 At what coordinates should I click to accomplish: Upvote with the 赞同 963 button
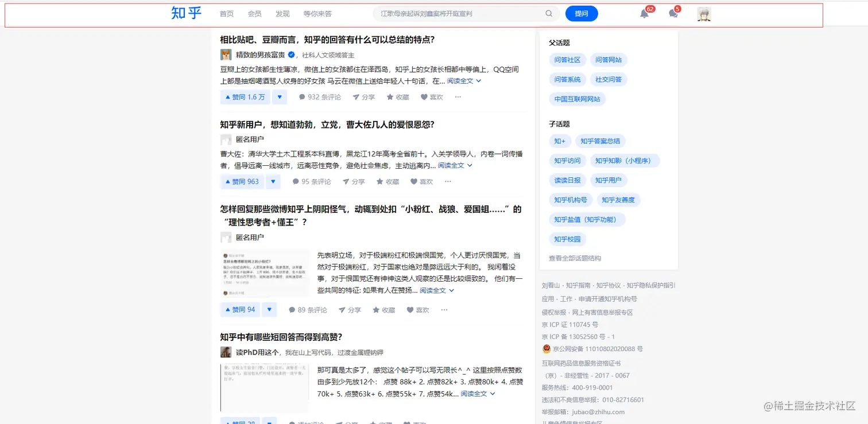tap(242, 181)
